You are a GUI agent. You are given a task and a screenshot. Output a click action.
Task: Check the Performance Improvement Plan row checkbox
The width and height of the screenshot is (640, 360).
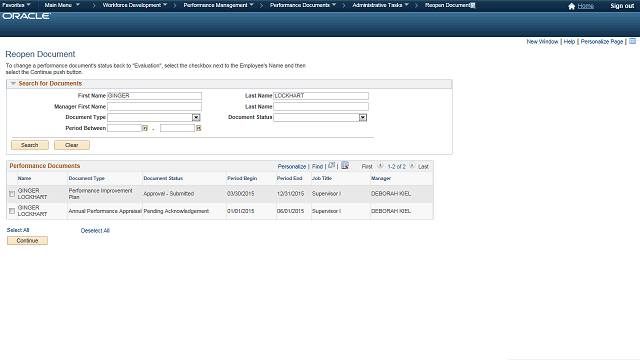point(12,194)
